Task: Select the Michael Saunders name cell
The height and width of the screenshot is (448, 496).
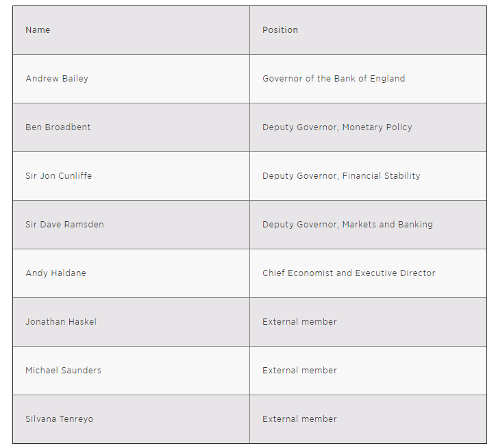Action: pyautogui.click(x=64, y=371)
